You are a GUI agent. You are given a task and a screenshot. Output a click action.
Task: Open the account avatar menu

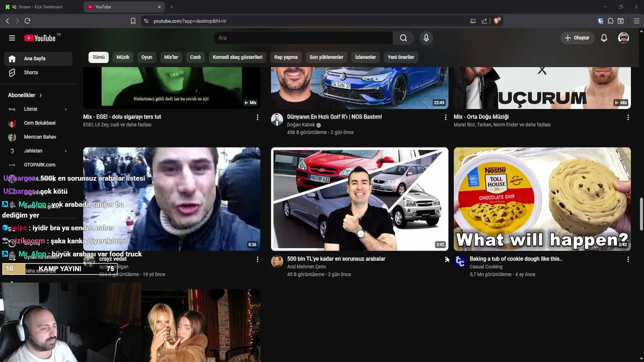click(623, 38)
